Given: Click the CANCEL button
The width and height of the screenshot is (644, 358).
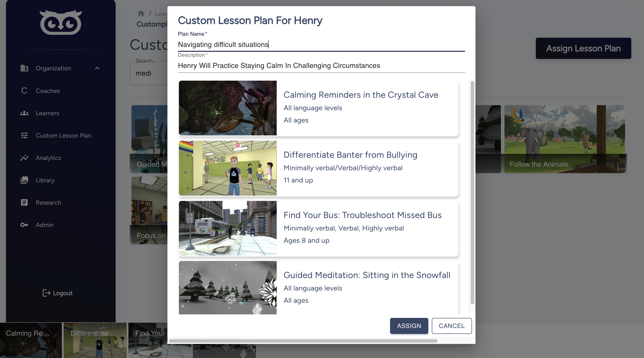Looking at the screenshot, I should point(452,326).
